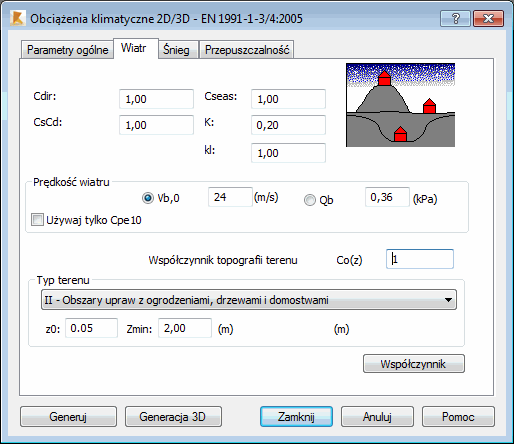Click the Pomoc button
This screenshot has height=444, width=514.
458,417
